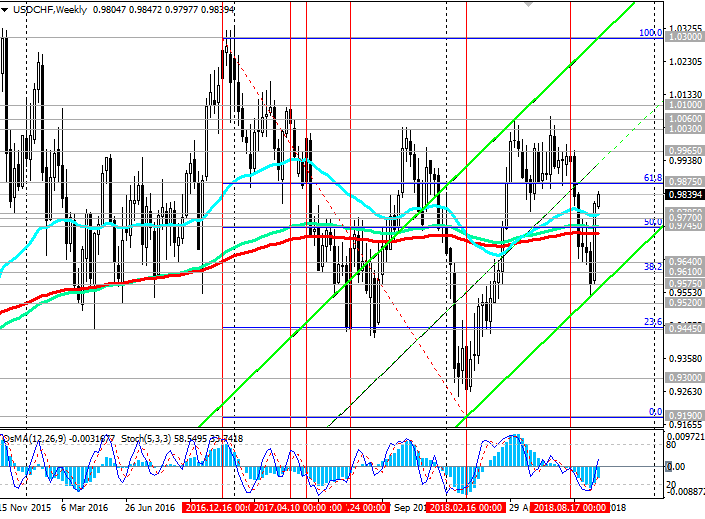Image resolution: width=705 pixels, height=519 pixels.
Task: Click the 0.94450 price level label
Action: tap(684, 329)
